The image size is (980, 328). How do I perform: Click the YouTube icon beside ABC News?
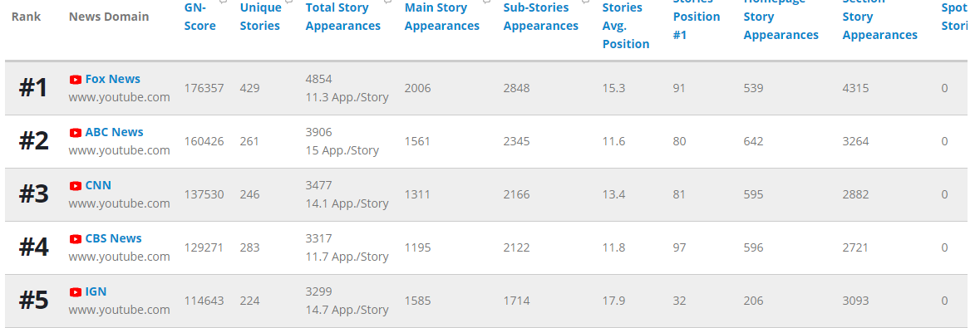click(76, 133)
